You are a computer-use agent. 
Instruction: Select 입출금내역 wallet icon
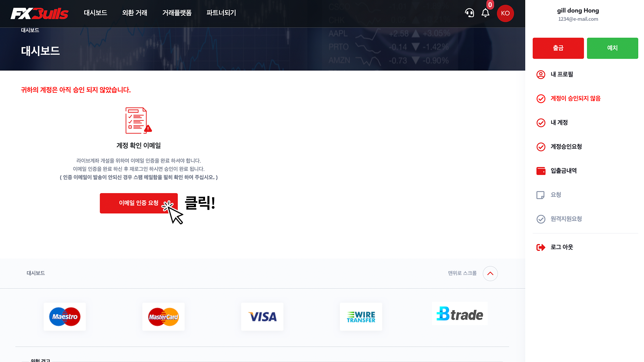(541, 171)
